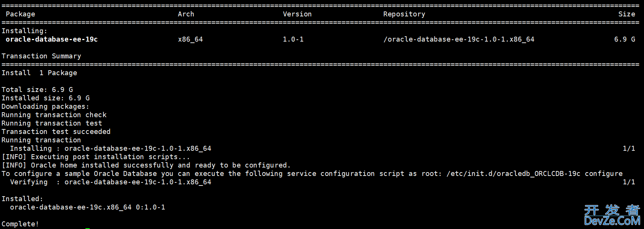
Task: Click the "Installed:" section label
Action: tap(22, 199)
